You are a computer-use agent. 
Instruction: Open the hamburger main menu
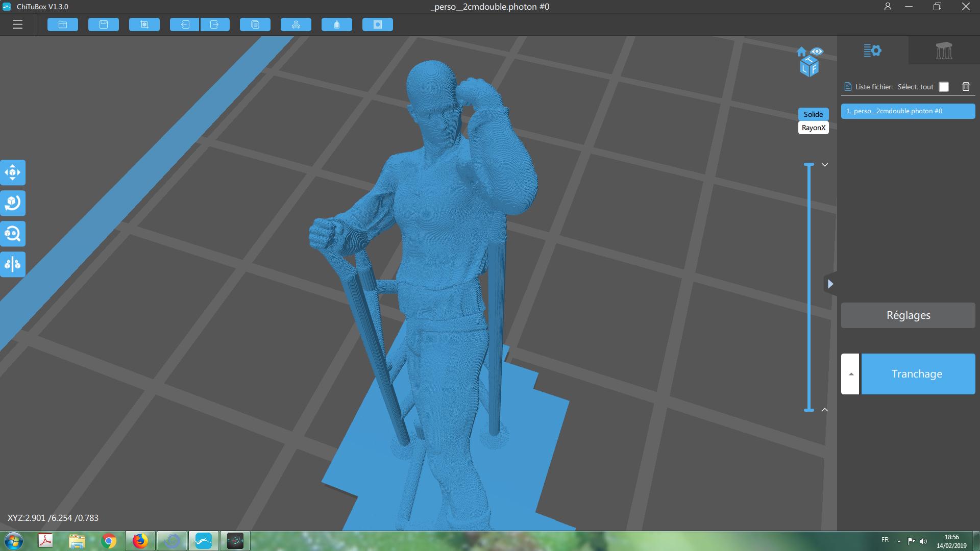pyautogui.click(x=18, y=24)
